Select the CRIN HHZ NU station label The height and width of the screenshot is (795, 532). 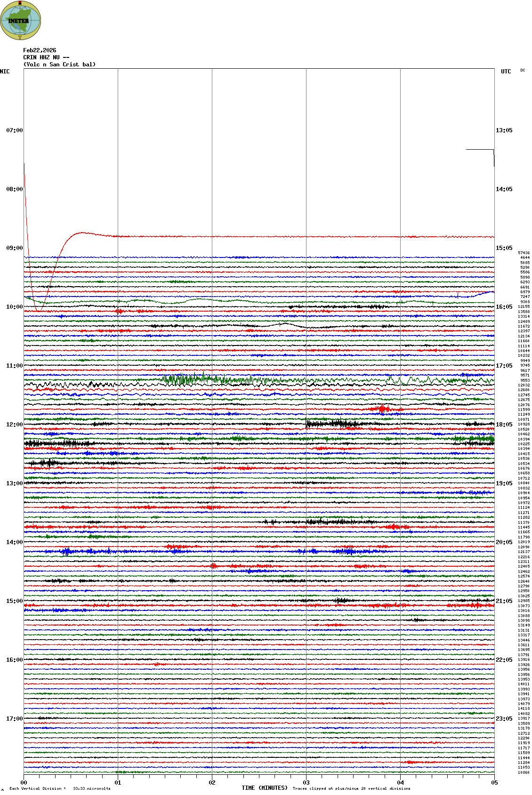pos(46,57)
